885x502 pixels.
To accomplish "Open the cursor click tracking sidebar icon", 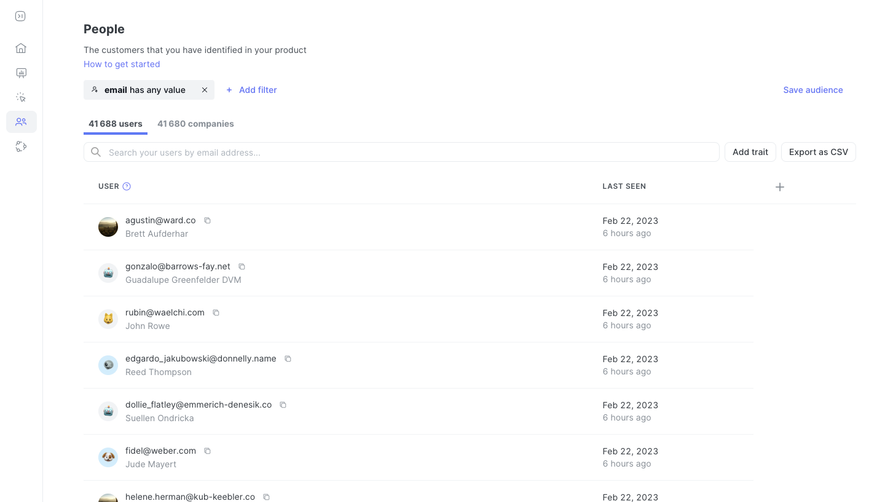I will (x=21, y=97).
